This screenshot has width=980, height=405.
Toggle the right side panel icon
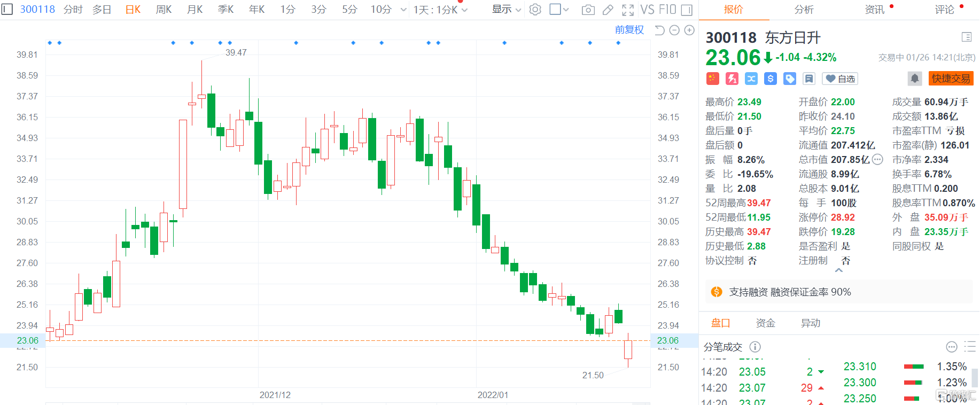pos(687,10)
